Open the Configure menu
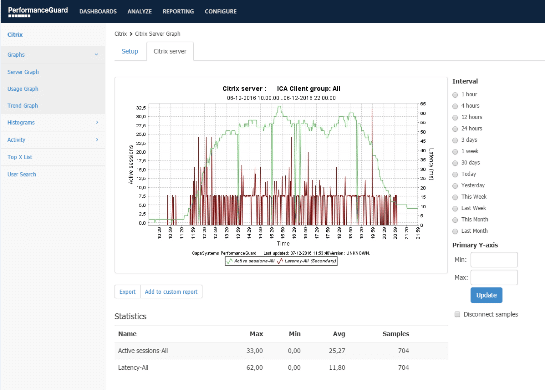This screenshot has height=390, width=545. (x=220, y=11)
